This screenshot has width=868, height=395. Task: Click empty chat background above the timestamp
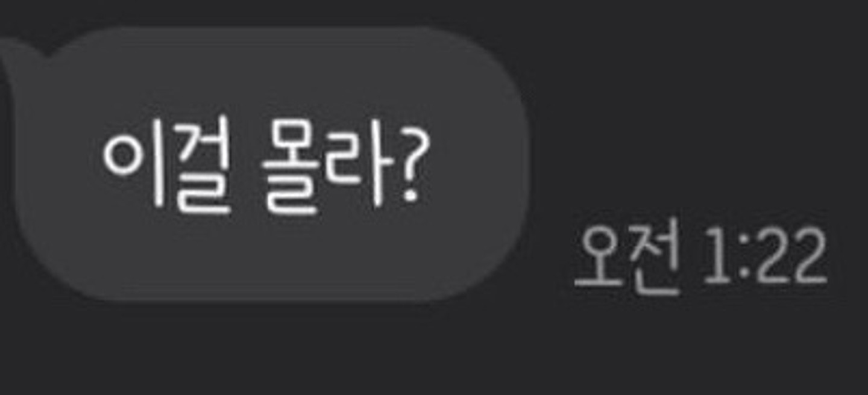[699, 120]
